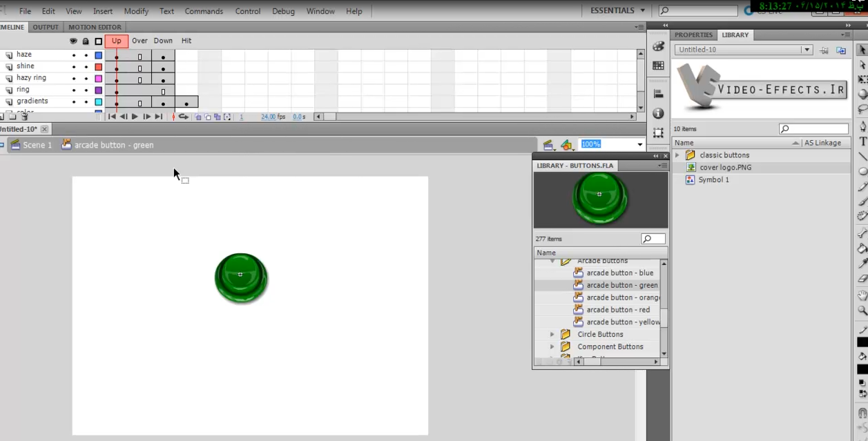
Task: Select the Pen tool
Action: [862, 126]
